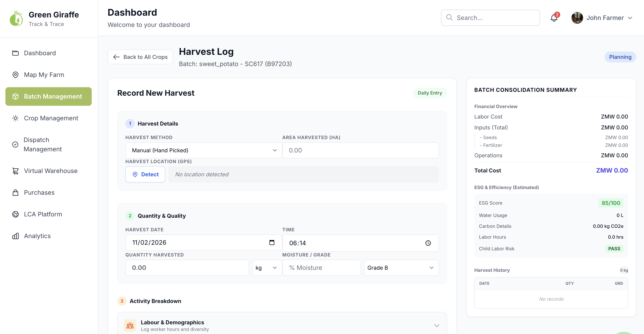This screenshot has height=334, width=644.
Task: Click the Activity Breakdown heading
Action: [155, 301]
